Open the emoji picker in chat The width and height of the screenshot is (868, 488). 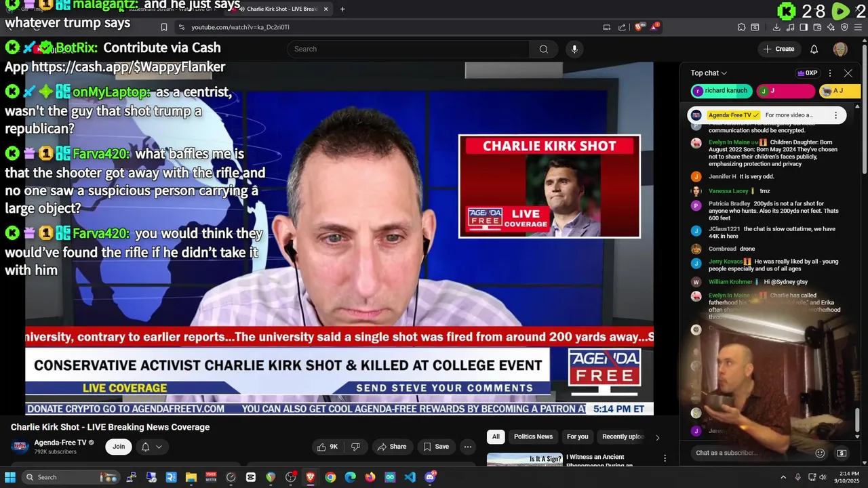[820, 453]
